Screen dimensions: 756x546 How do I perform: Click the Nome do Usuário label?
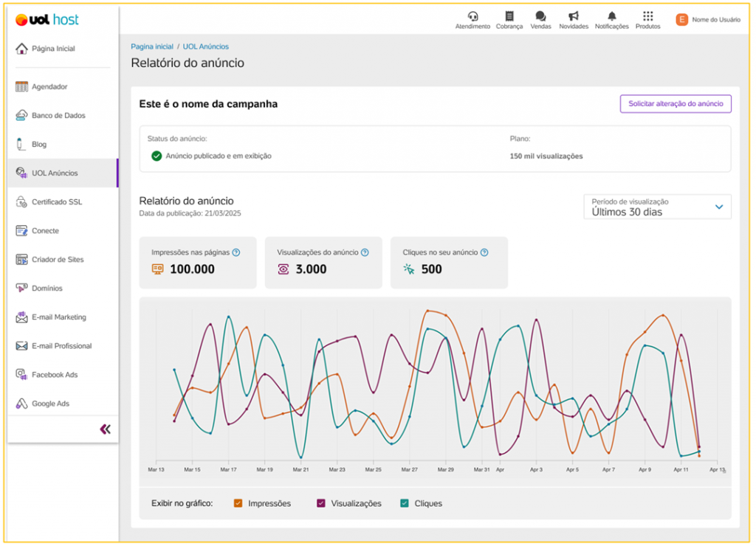tap(716, 20)
